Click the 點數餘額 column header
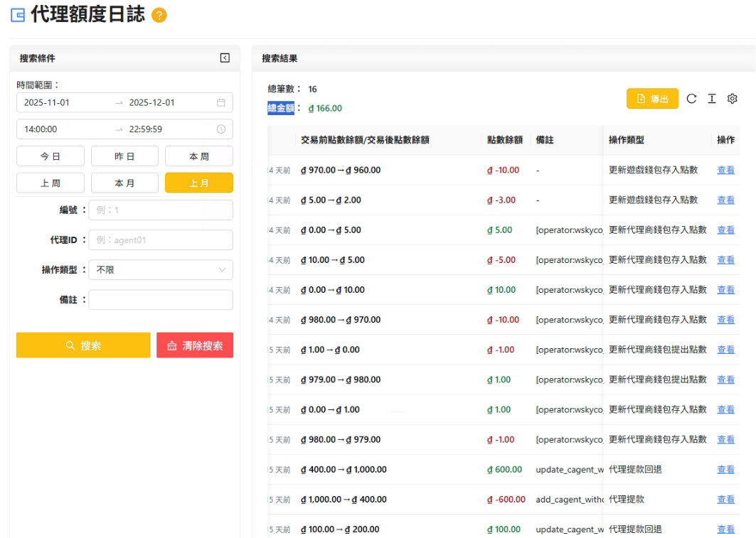756x538 pixels. tap(505, 141)
